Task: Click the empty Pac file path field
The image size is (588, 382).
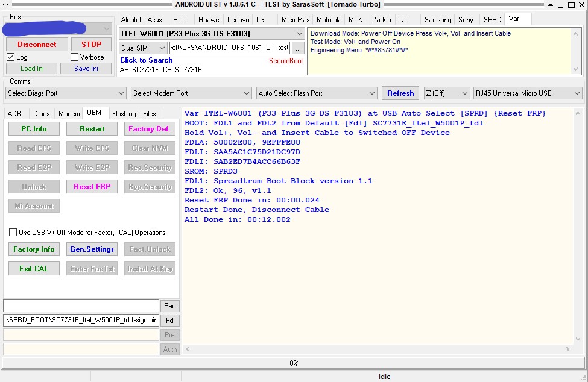Action: coord(81,306)
